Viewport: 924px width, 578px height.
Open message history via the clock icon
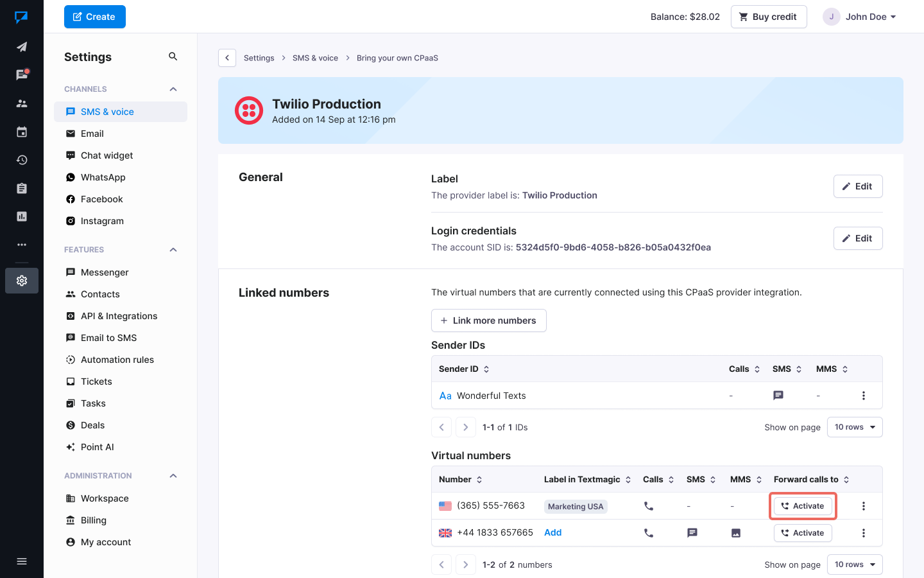(22, 159)
